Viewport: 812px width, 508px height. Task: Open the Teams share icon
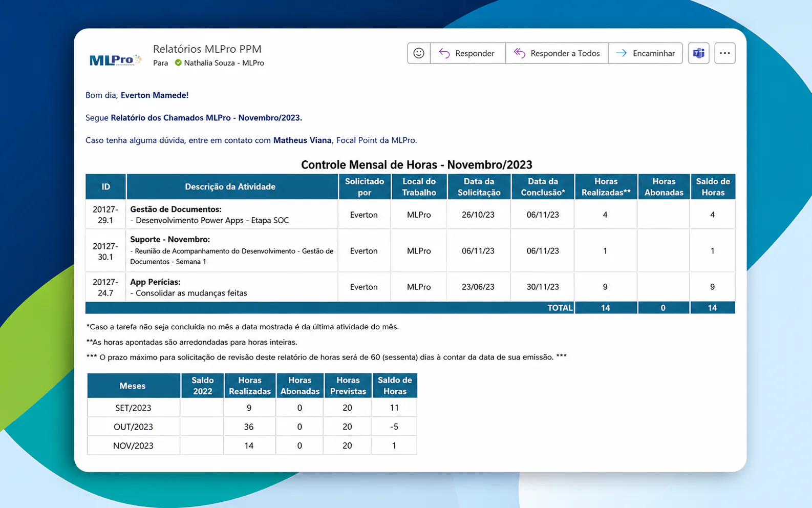(698, 53)
